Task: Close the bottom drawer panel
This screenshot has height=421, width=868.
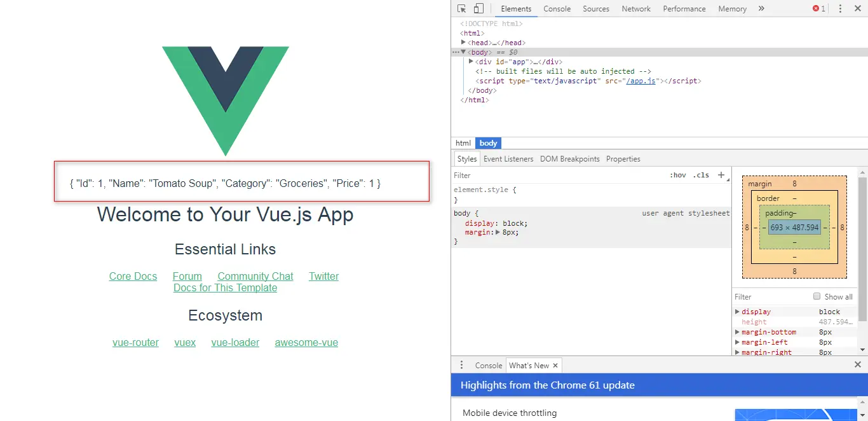Action: 858,365
